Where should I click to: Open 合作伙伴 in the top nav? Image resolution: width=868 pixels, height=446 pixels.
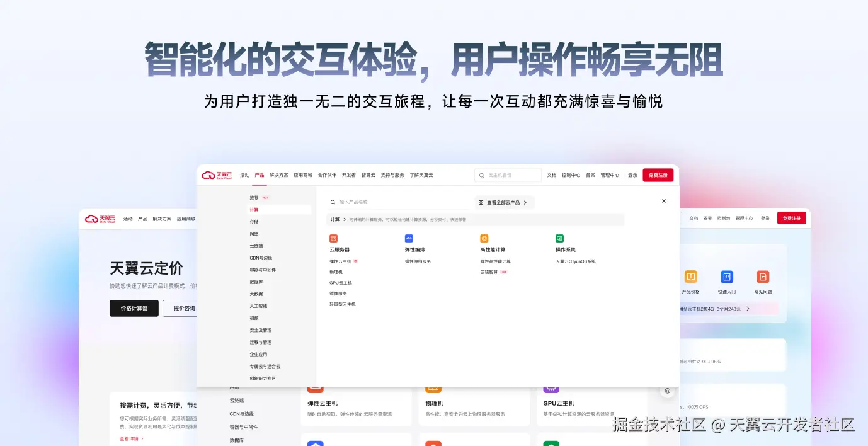pyautogui.click(x=327, y=175)
